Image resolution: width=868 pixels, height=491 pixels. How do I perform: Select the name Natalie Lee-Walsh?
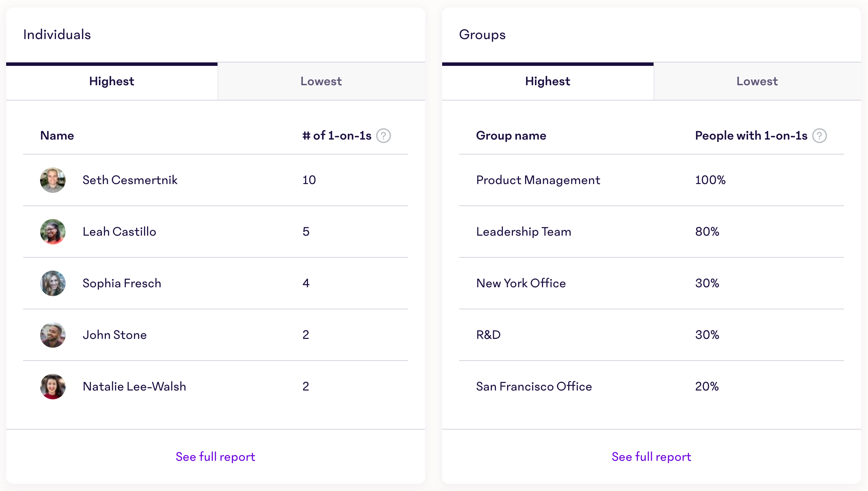coord(134,386)
